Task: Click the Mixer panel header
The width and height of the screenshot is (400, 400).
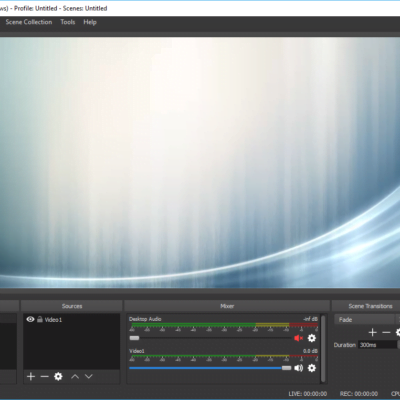Action: (227, 306)
